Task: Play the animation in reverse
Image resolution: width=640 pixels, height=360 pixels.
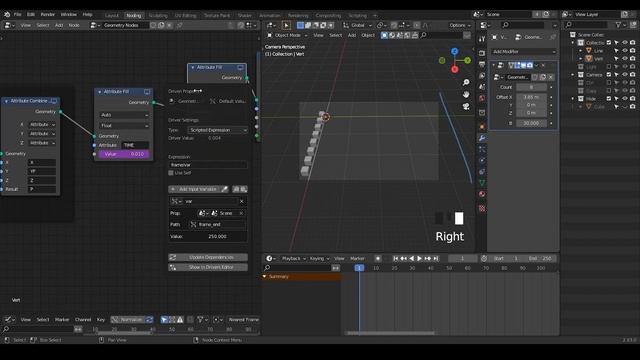Action: [x=411, y=258]
